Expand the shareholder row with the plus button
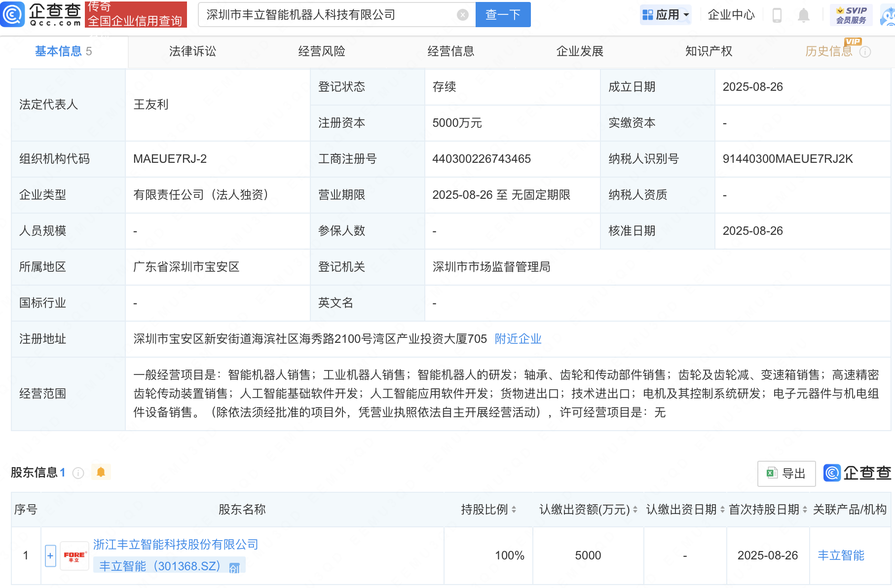This screenshot has width=895, height=588. [50, 555]
